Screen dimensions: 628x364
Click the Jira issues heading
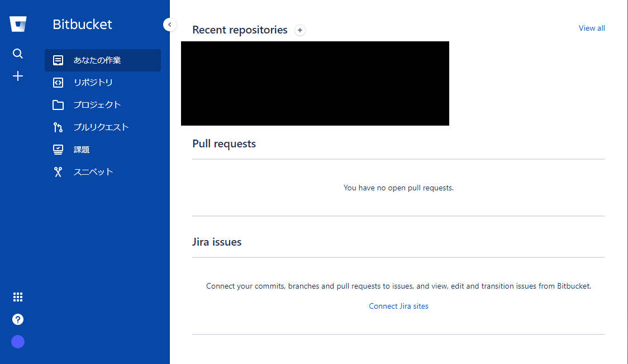pyautogui.click(x=217, y=242)
